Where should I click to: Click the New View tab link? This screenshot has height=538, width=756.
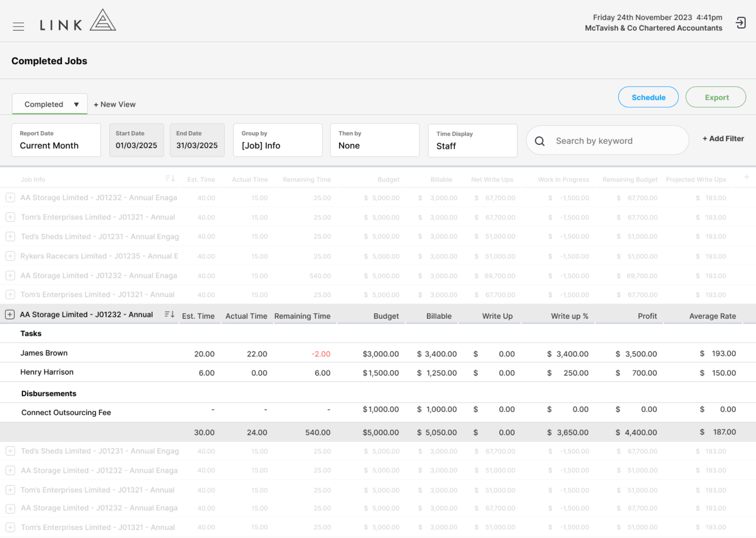click(115, 104)
